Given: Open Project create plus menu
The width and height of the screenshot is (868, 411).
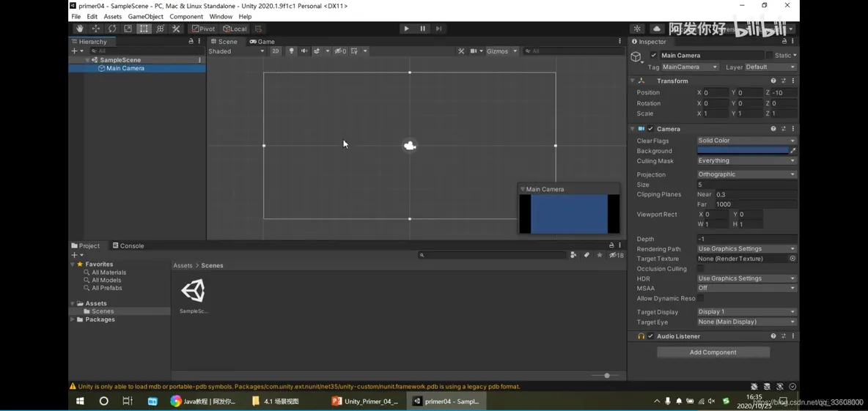Looking at the screenshot, I should coord(76,255).
